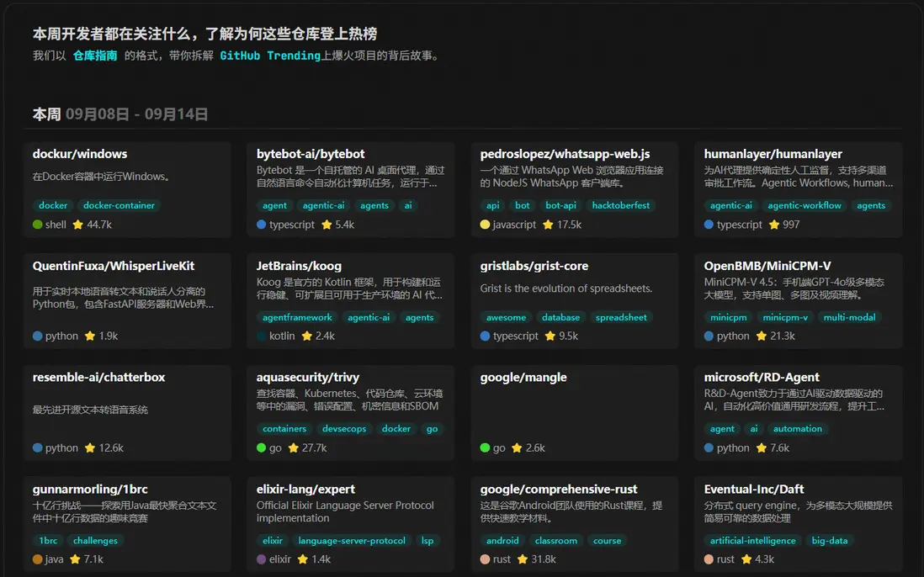Click the star icon next to 31.8k
924x577 pixels.
click(x=522, y=558)
